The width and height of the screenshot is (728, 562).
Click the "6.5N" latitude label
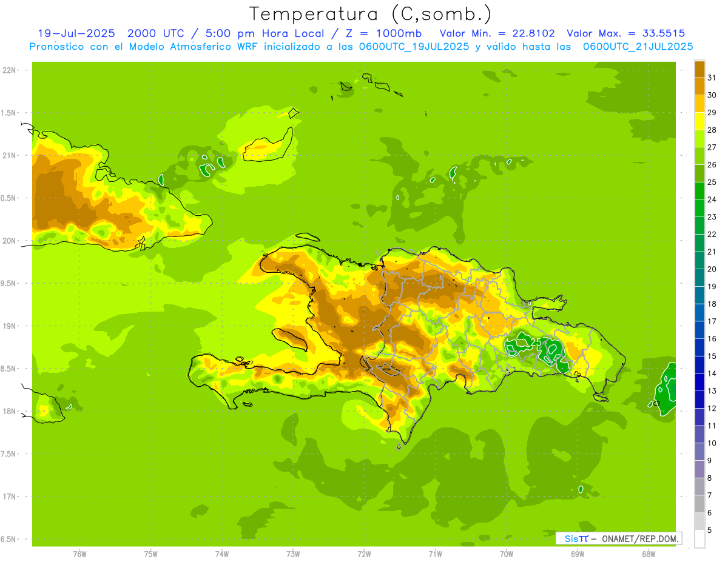(9, 540)
